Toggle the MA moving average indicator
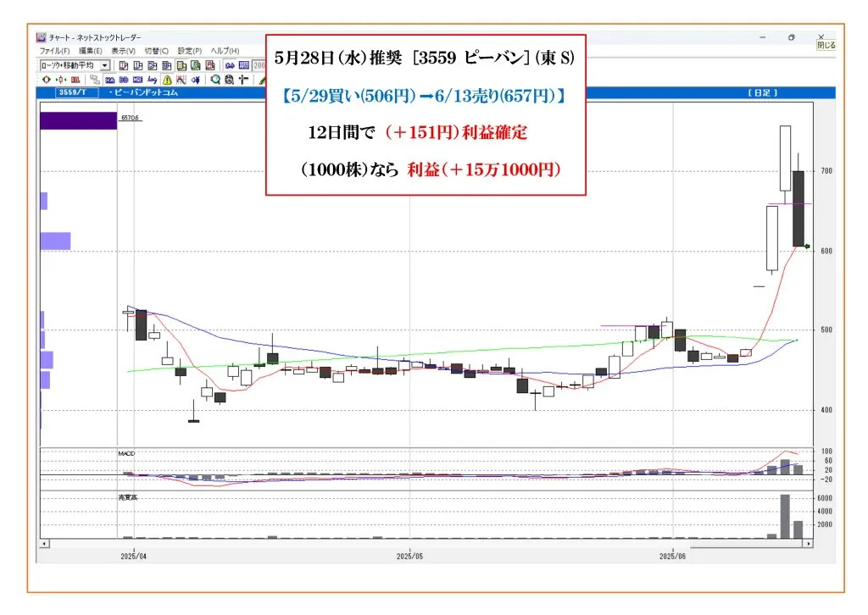Screen dimensions: 868x615 coord(109,80)
